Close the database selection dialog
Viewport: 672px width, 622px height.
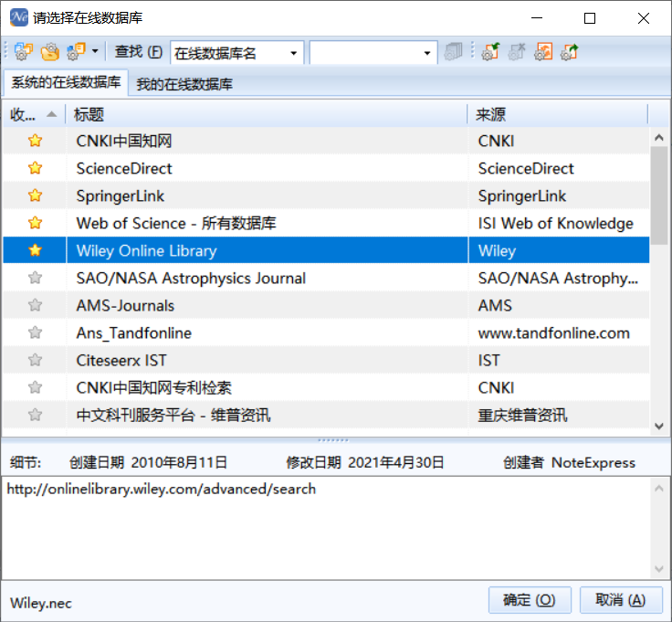tap(644, 18)
